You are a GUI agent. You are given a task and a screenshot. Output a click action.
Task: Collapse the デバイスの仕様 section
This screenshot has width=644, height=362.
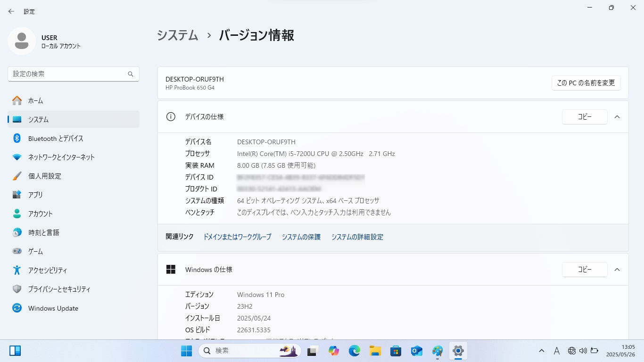[617, 117]
